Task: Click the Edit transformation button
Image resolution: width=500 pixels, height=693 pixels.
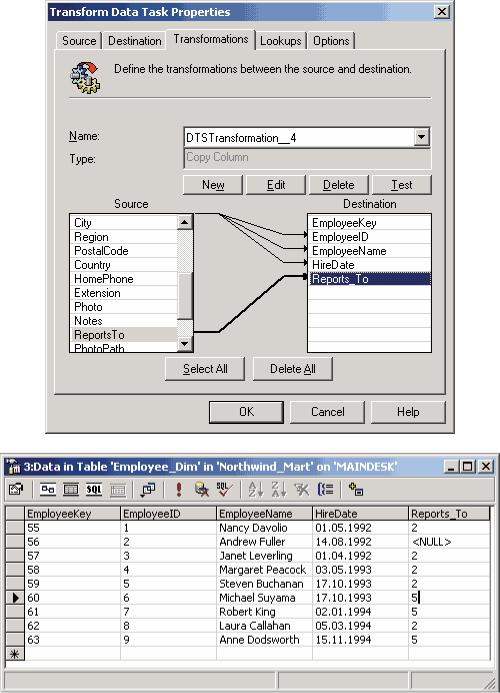Action: tap(276, 185)
